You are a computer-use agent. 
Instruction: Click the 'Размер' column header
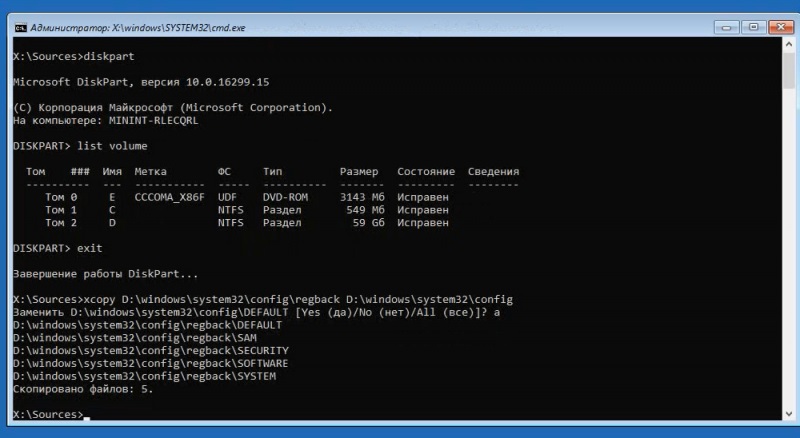(x=359, y=172)
